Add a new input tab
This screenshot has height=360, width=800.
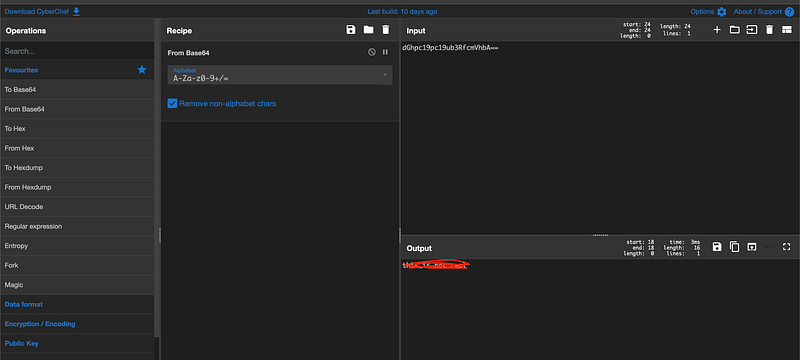click(717, 30)
